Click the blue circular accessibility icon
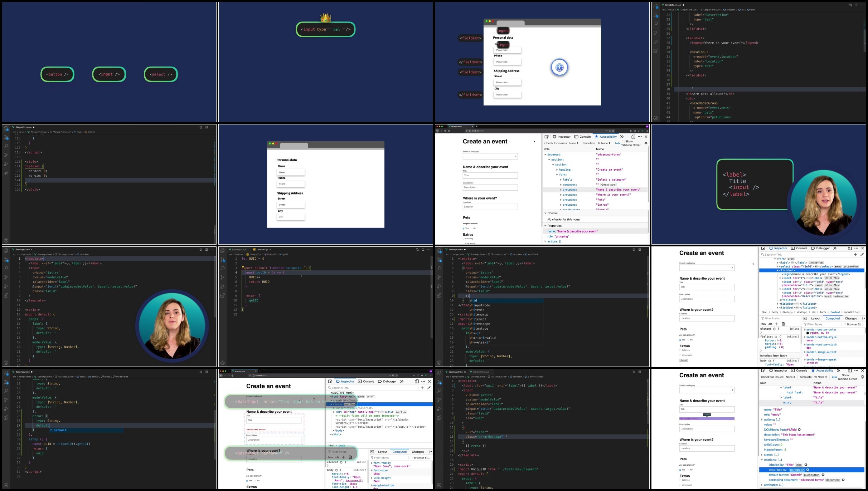This screenshot has height=491, width=868. pyautogui.click(x=559, y=67)
